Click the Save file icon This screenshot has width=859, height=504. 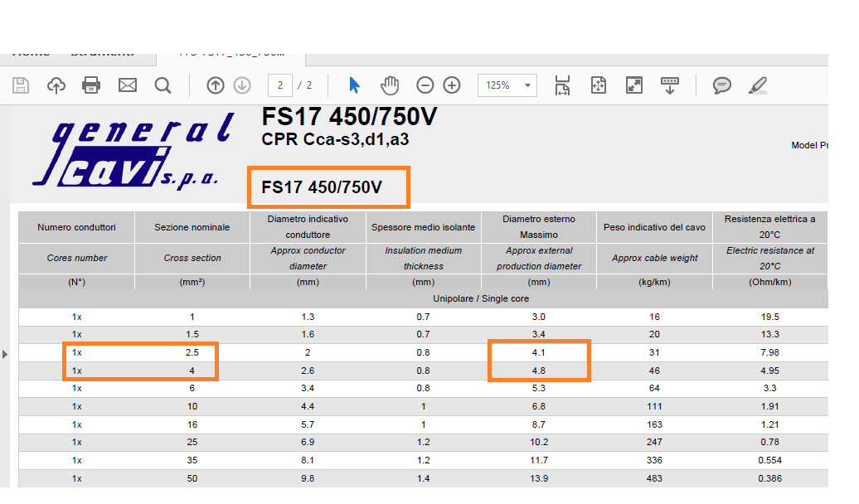point(21,85)
